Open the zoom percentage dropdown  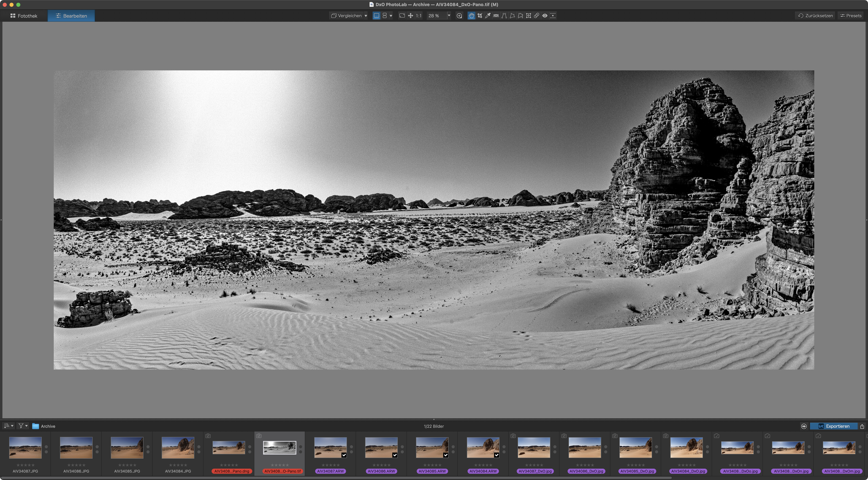449,15
